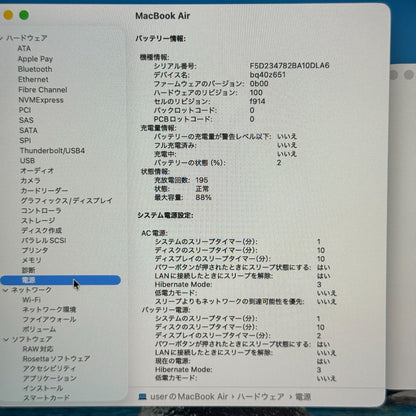Click the システム電源設定 heading
This screenshot has width=416, height=416.
click(165, 216)
